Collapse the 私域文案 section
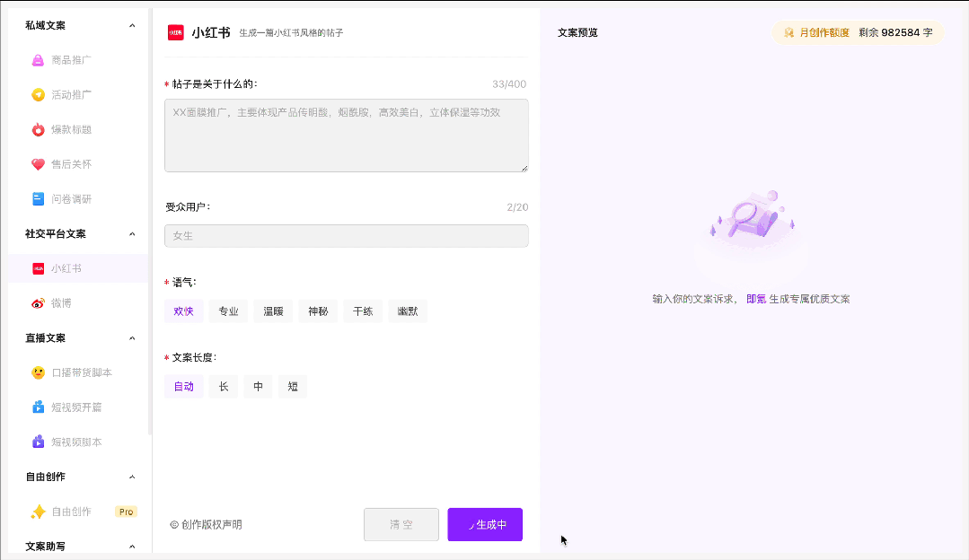This screenshot has width=969, height=560. coord(132,25)
